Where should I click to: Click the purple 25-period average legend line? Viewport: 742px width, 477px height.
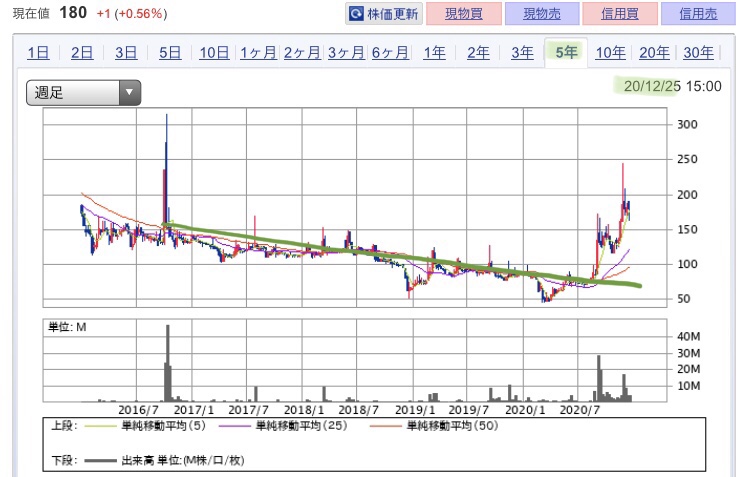(x=234, y=426)
